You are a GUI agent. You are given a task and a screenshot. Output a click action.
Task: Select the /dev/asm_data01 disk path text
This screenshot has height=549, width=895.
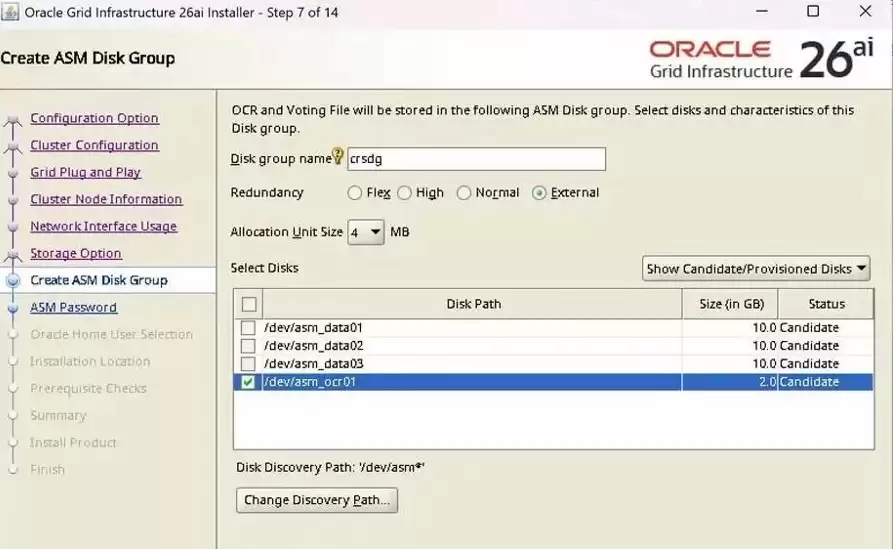click(313, 328)
